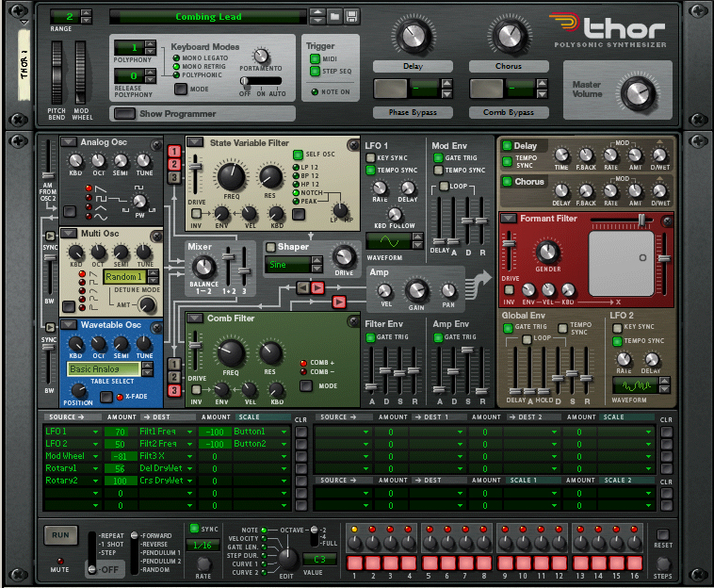Viewport: 714px width, 588px height.
Task: Select the HP 12 filter mode
Action: click(x=296, y=184)
